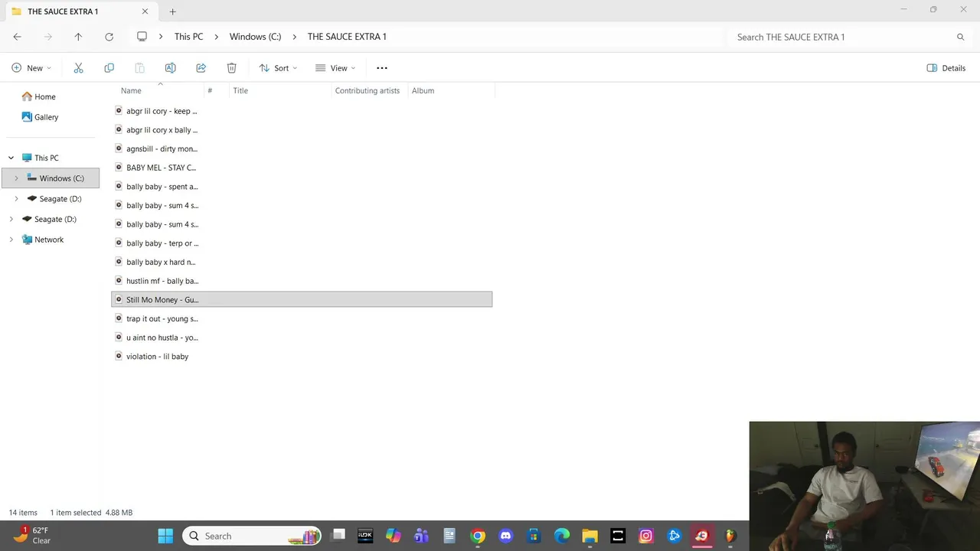Select file 'agnsbill - dirty mon...'
980x551 pixels.
pyautogui.click(x=302, y=148)
